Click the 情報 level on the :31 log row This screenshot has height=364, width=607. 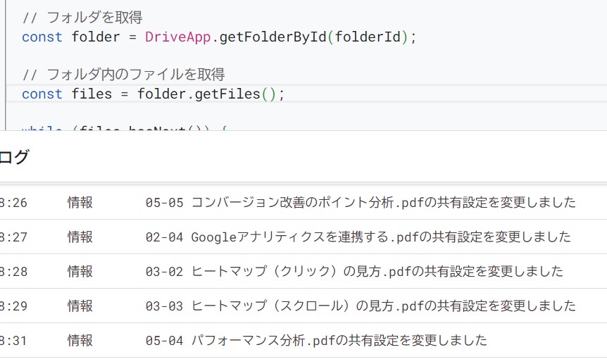click(80, 341)
